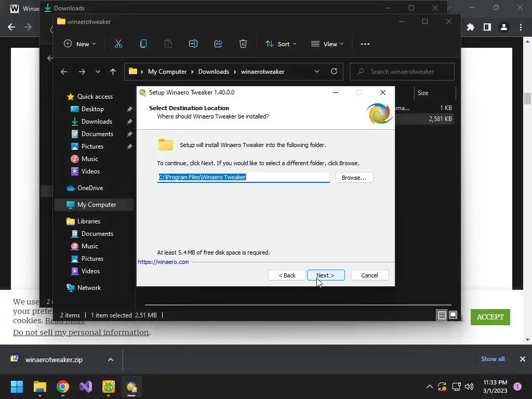Go forward using Explorer's forward arrow

coord(82,72)
